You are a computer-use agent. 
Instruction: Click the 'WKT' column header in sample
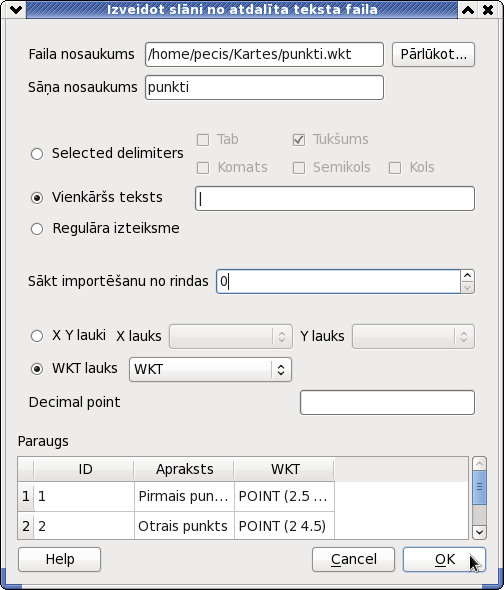click(284, 469)
